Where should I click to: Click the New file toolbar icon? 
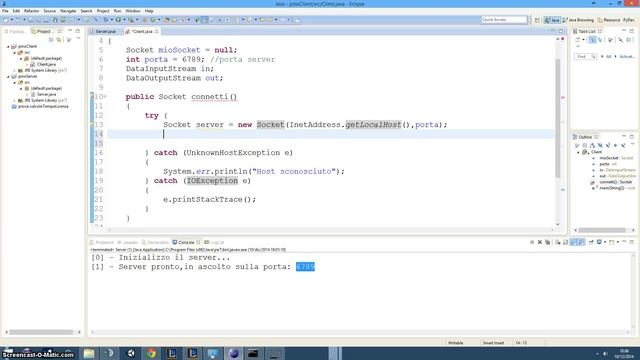[6, 20]
